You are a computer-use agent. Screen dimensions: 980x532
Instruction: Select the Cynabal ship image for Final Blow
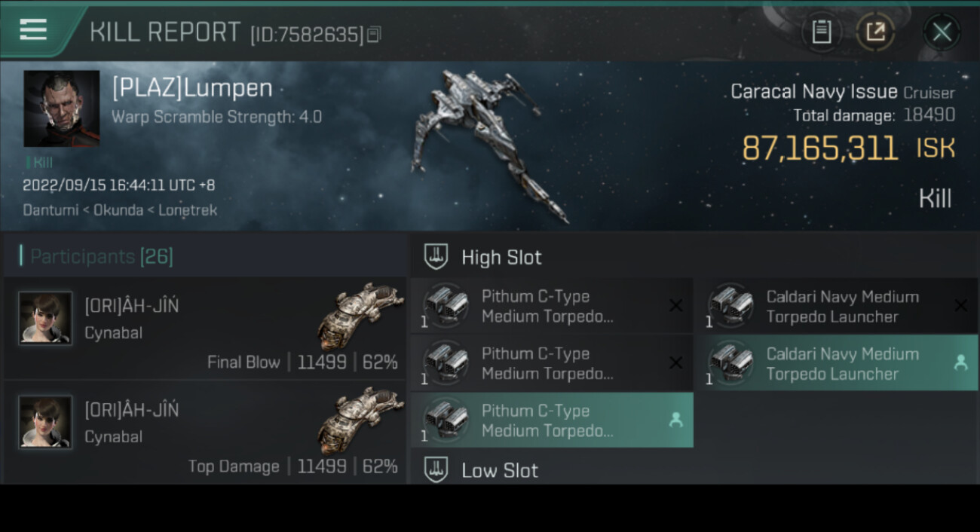click(360, 316)
